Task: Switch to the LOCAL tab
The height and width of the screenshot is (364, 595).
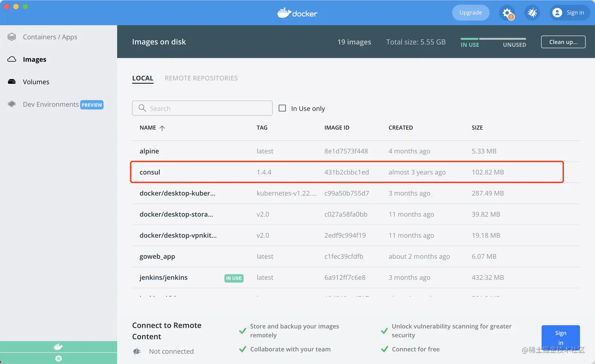Action: [143, 78]
